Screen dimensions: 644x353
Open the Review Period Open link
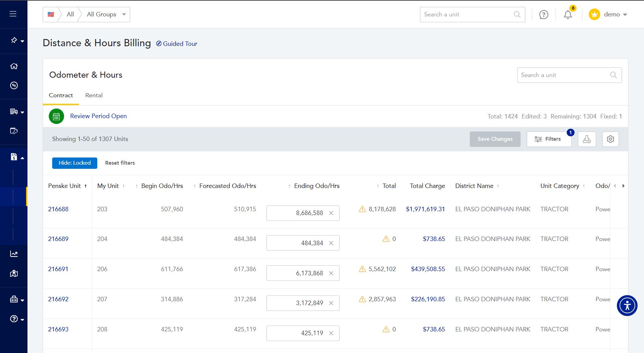click(98, 116)
